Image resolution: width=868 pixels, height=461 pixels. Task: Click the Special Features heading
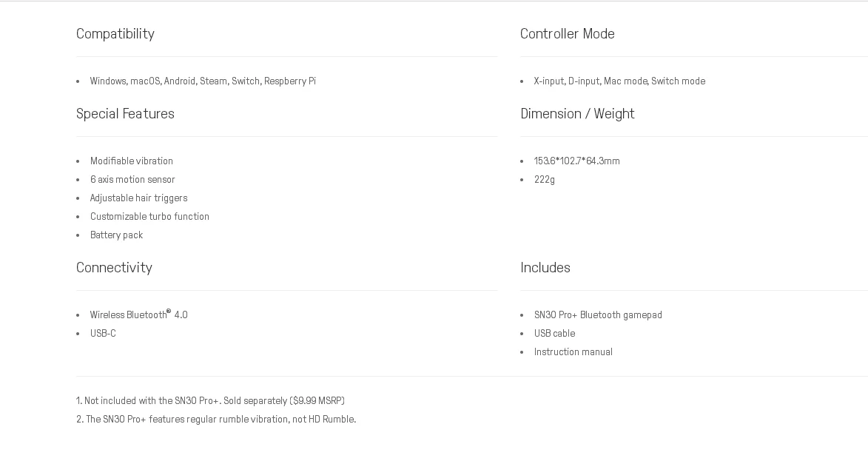point(125,114)
